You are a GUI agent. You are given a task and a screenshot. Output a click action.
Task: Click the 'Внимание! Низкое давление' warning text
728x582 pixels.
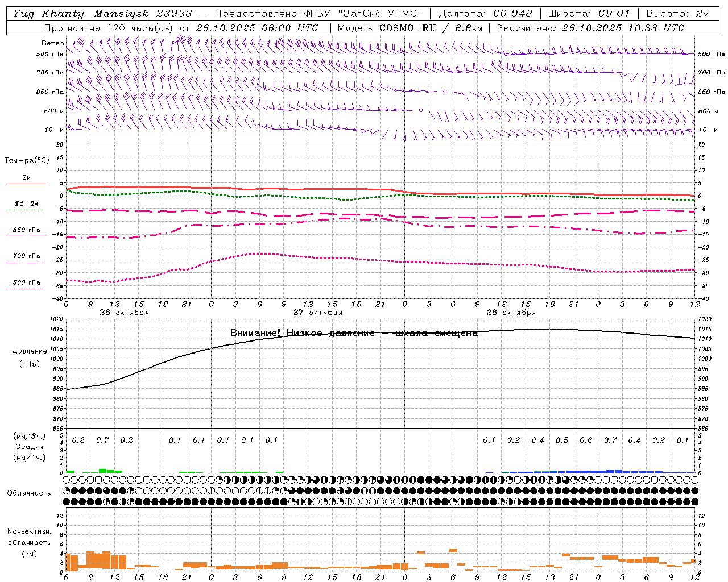[x=303, y=333]
